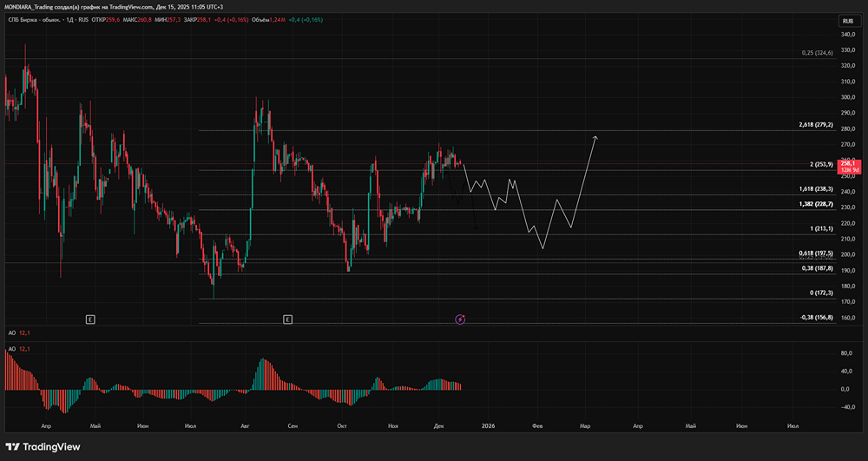Screen dimensions: 868x461
Task: Open the earnings E marker near September
Action: [x=287, y=319]
